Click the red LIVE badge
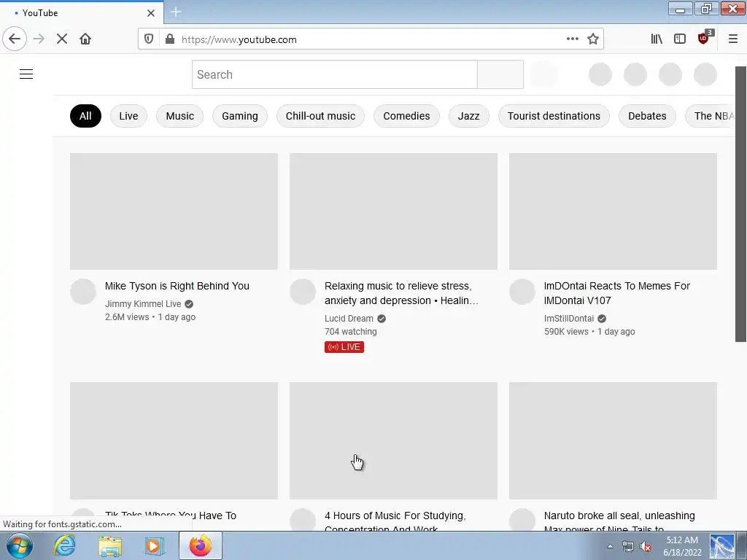Viewport: 747px width, 560px height. pyautogui.click(x=344, y=347)
